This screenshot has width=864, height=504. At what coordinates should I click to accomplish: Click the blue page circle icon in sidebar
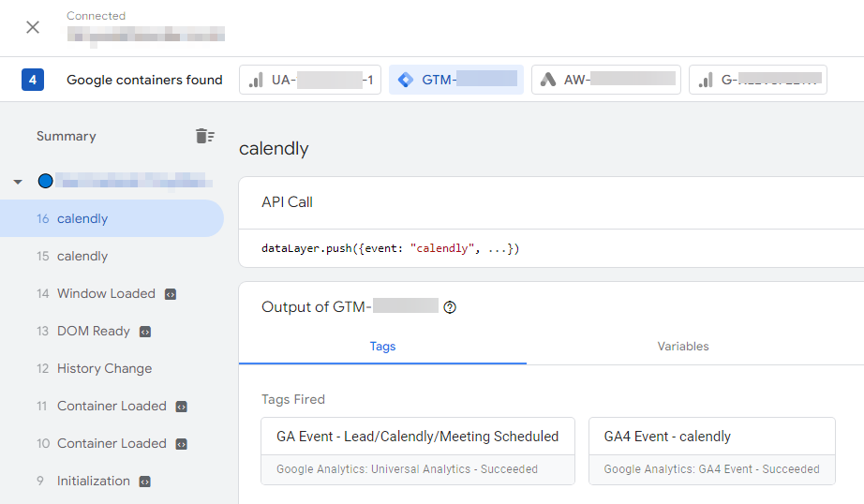45,181
